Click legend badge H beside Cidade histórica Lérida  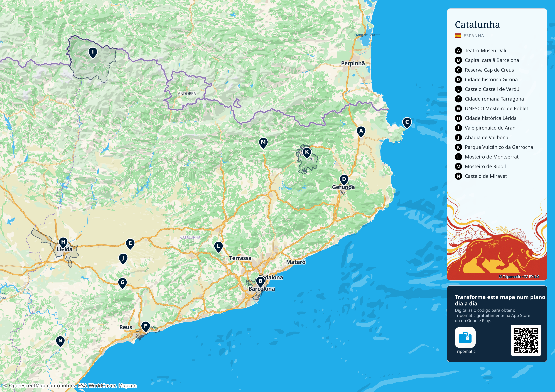(458, 118)
